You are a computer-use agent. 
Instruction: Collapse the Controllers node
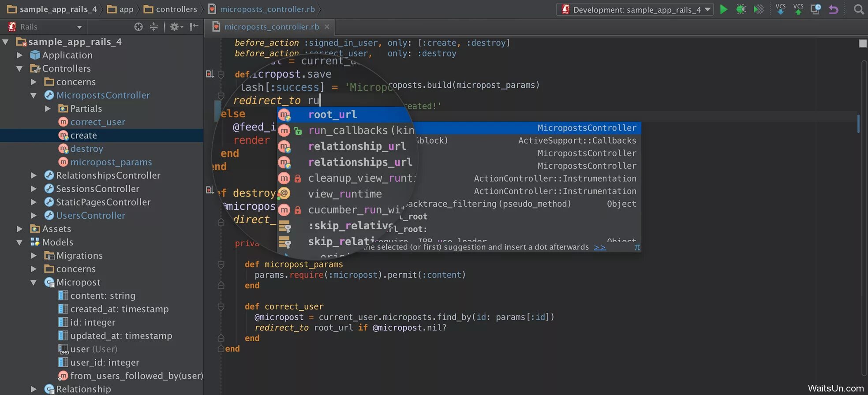click(x=19, y=68)
